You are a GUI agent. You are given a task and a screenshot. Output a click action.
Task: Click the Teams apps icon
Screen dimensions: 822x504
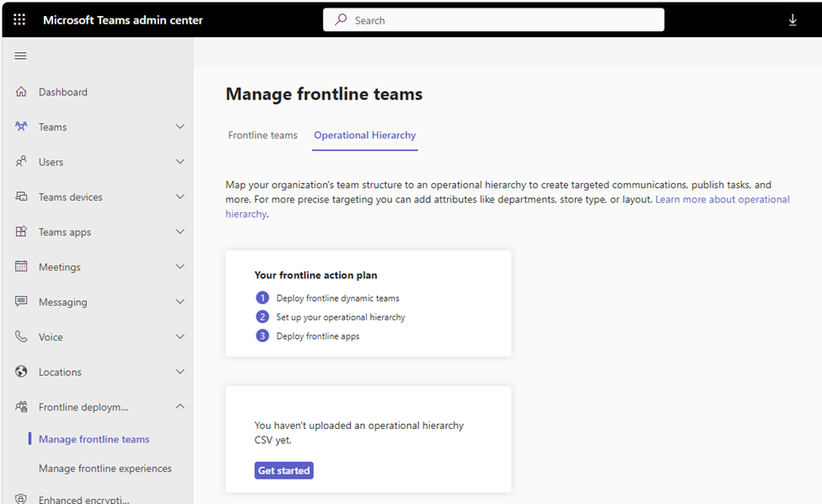(x=21, y=232)
